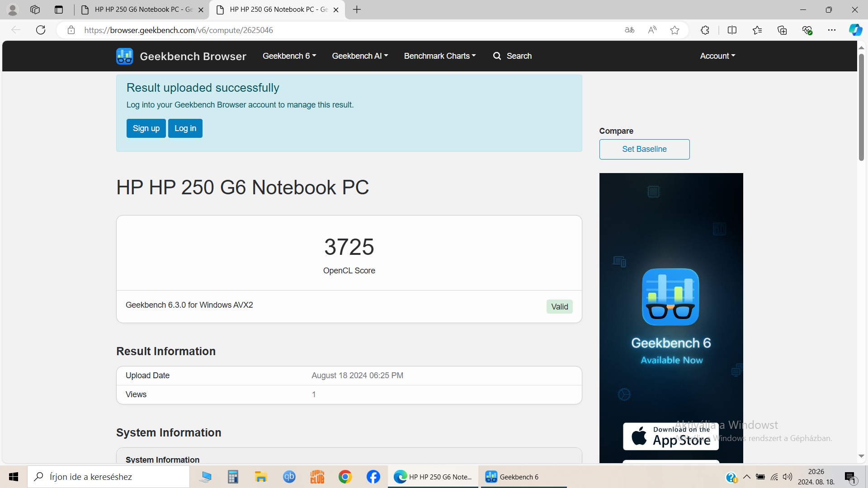This screenshot has height=488, width=868.
Task: Open Browser essentials heart icon
Action: pyautogui.click(x=807, y=30)
